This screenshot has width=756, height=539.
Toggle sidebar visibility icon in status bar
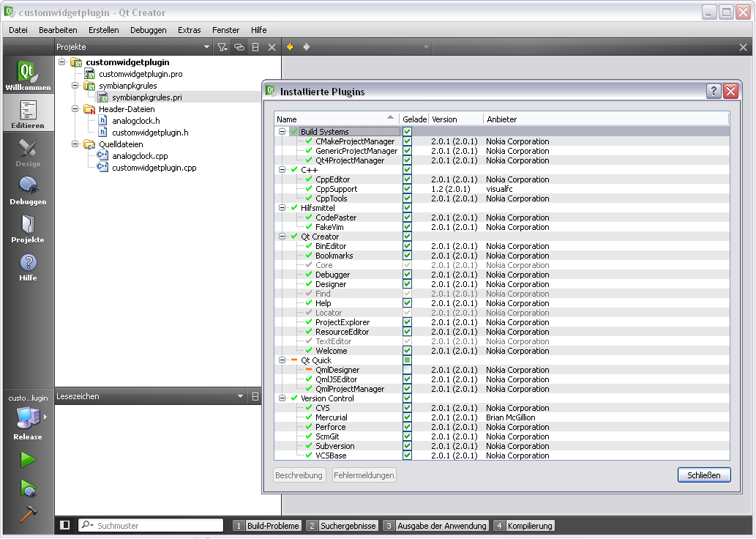[x=65, y=525]
